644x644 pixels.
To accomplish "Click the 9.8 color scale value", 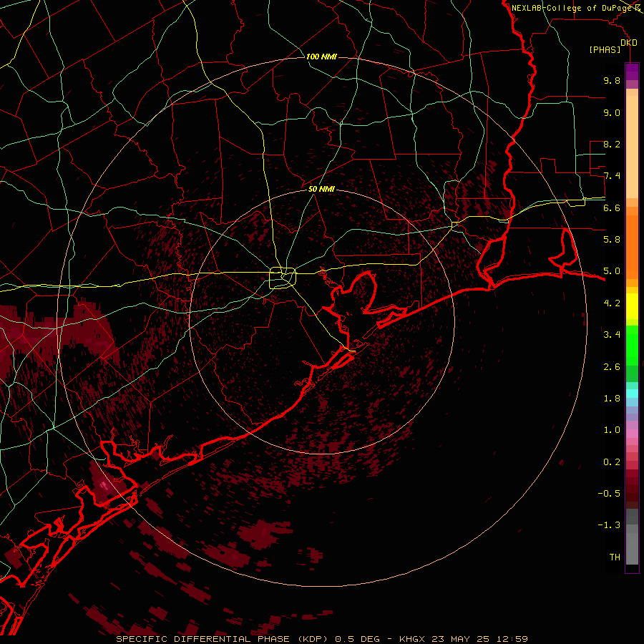I will point(612,80).
